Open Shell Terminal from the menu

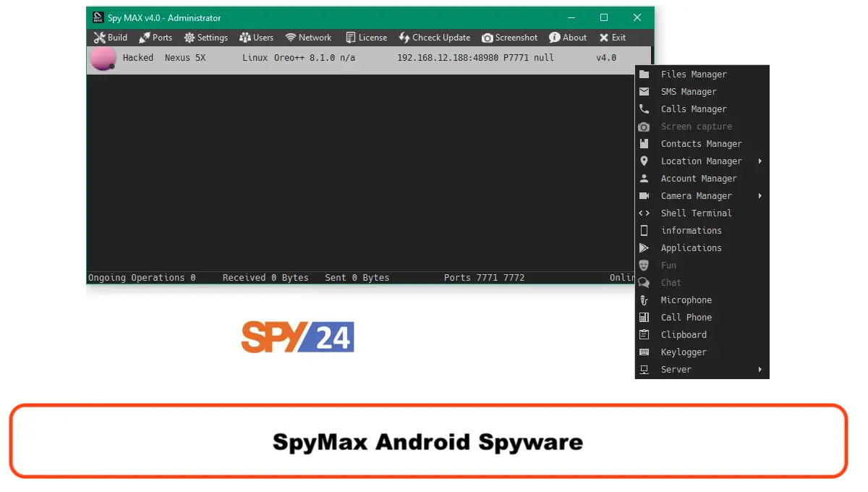click(x=702, y=213)
